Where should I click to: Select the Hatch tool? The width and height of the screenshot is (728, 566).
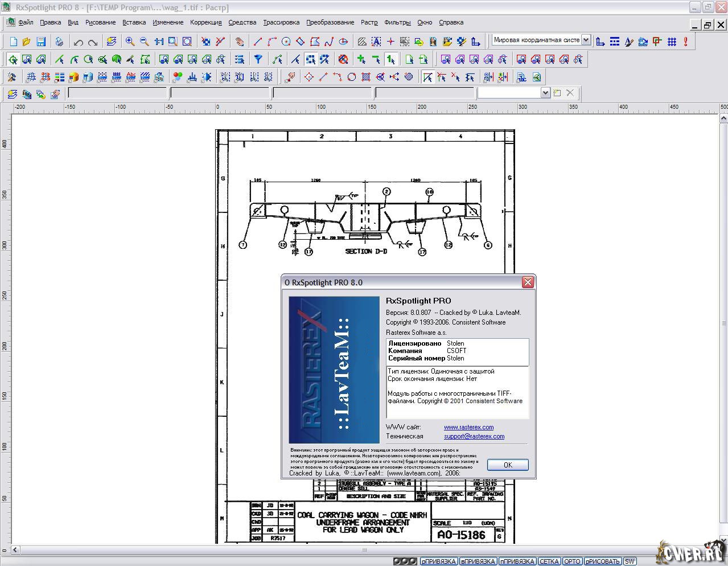[362, 42]
